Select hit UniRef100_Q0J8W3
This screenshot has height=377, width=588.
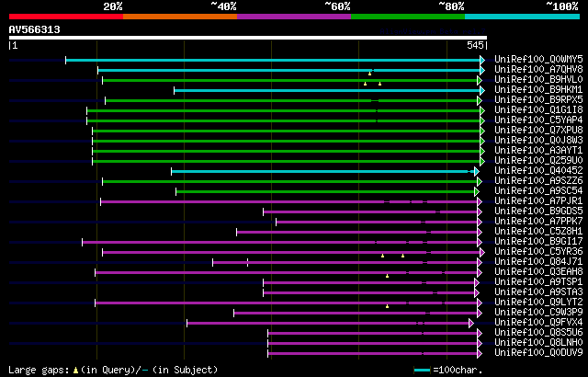pos(538,141)
